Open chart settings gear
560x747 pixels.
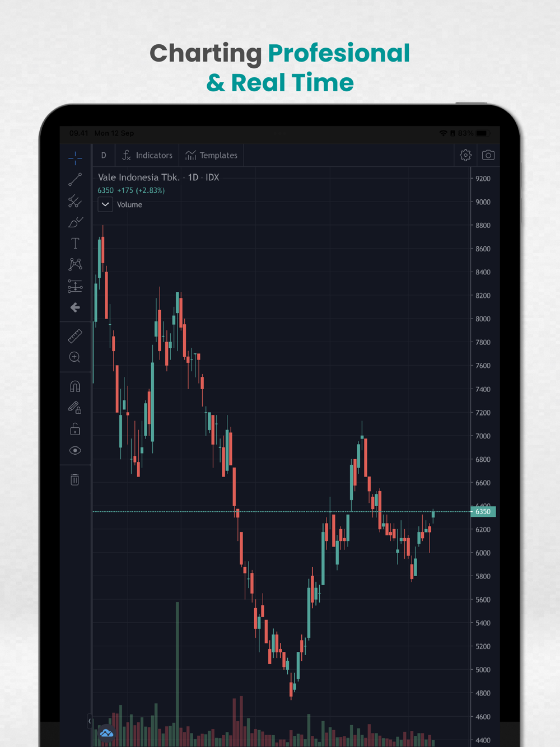[x=465, y=155]
